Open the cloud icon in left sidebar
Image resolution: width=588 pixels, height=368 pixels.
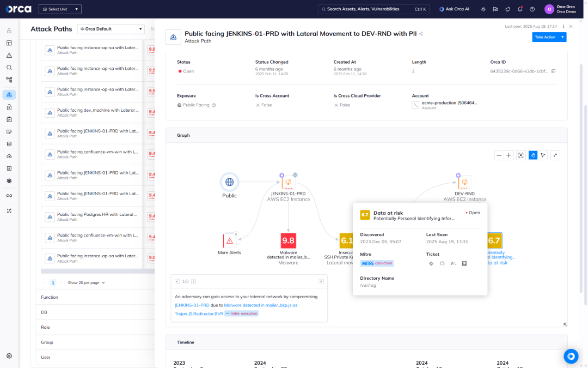tap(9, 156)
